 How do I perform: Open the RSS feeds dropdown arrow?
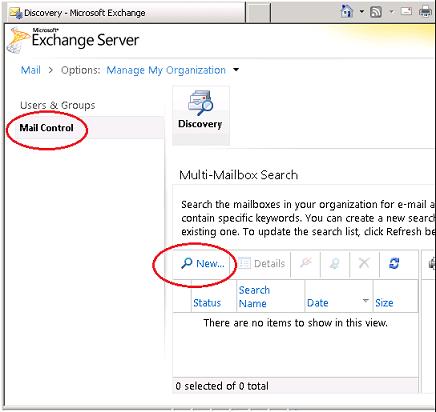point(391,12)
